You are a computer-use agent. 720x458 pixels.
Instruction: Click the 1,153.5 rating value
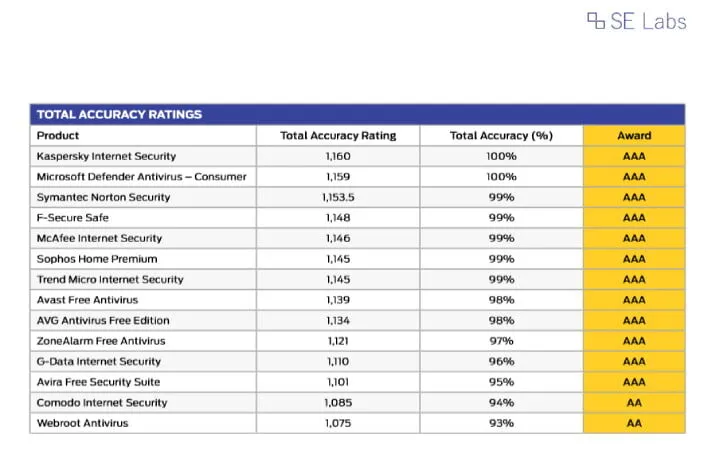coord(338,198)
